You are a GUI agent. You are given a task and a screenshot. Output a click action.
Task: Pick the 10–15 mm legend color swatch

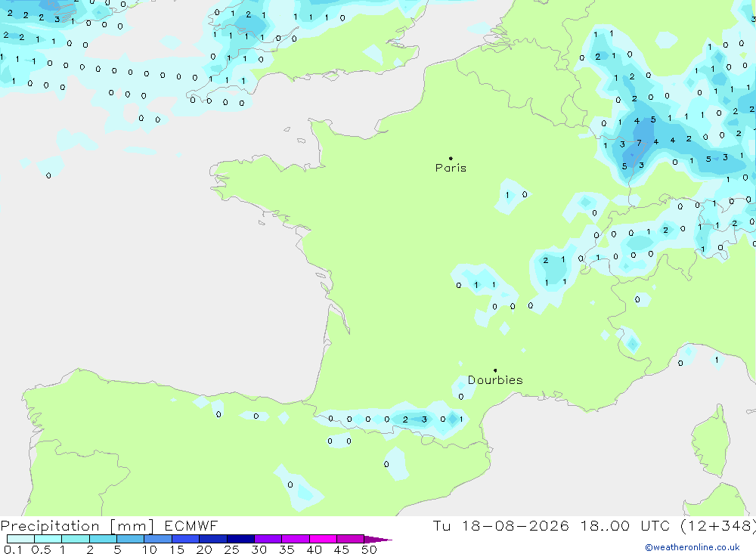[158, 539]
